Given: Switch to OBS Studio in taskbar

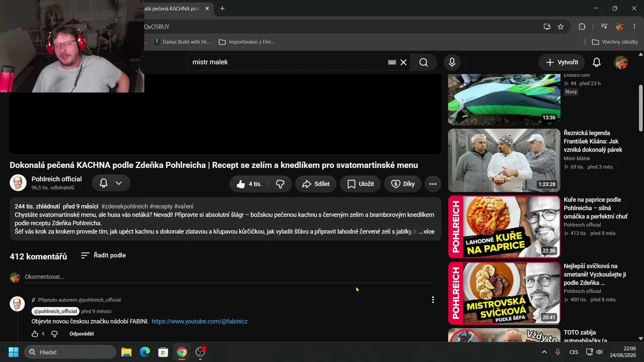Looking at the screenshot, I should pos(200,352).
